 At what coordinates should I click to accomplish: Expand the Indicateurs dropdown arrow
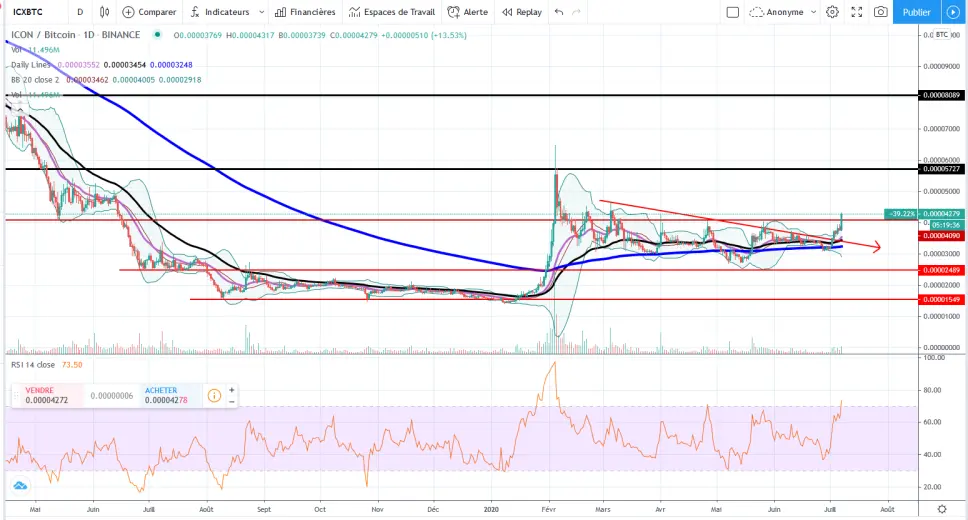click(x=262, y=12)
